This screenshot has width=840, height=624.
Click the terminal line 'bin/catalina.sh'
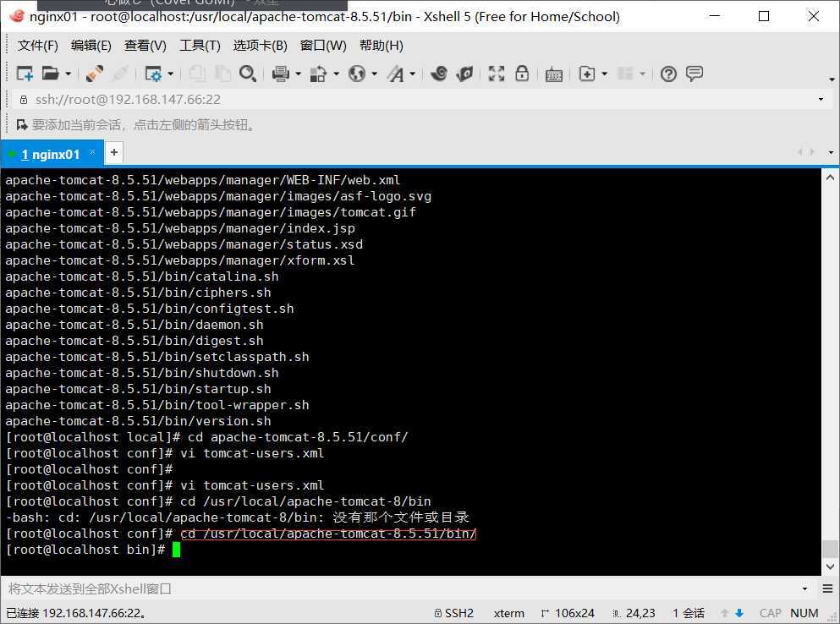tap(142, 277)
